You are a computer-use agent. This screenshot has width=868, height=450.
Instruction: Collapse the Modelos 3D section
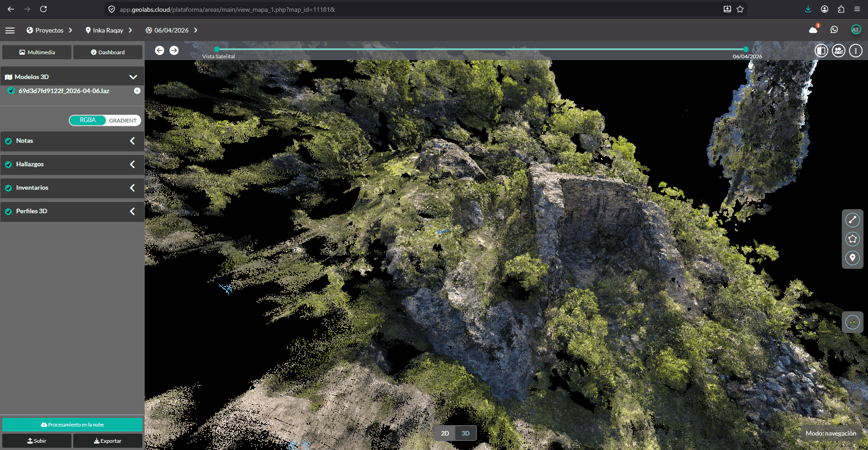133,77
